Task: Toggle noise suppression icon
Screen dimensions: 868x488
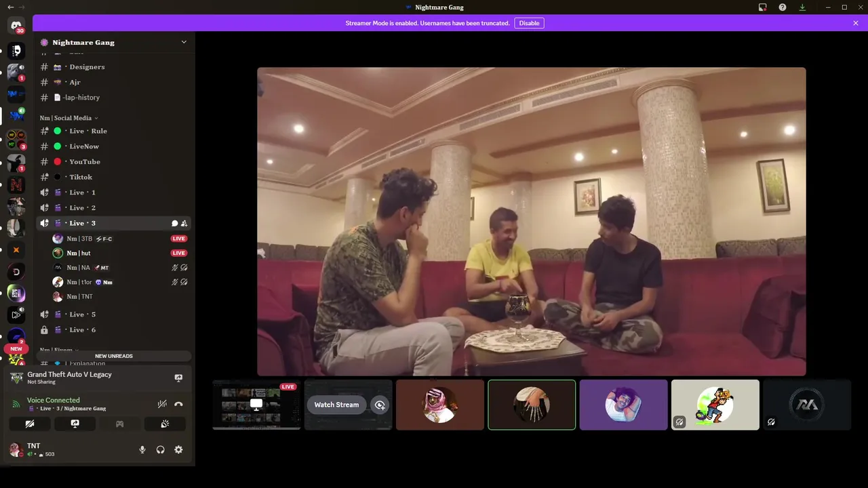Action: coord(162,404)
